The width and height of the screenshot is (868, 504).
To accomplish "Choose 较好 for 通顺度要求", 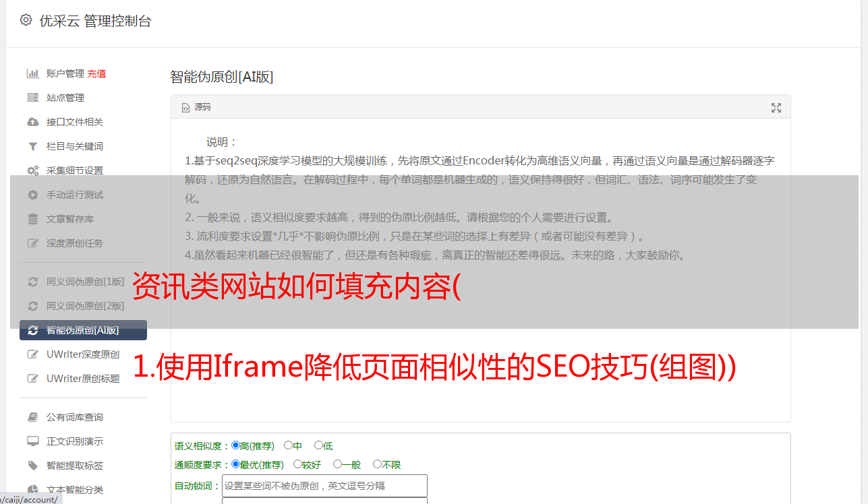I will (x=297, y=464).
